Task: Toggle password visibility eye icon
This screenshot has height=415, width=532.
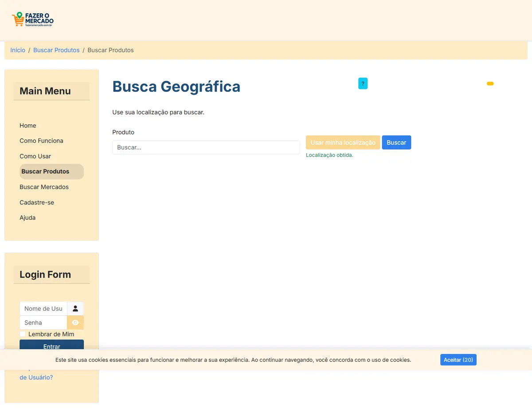Action: pyautogui.click(x=75, y=323)
